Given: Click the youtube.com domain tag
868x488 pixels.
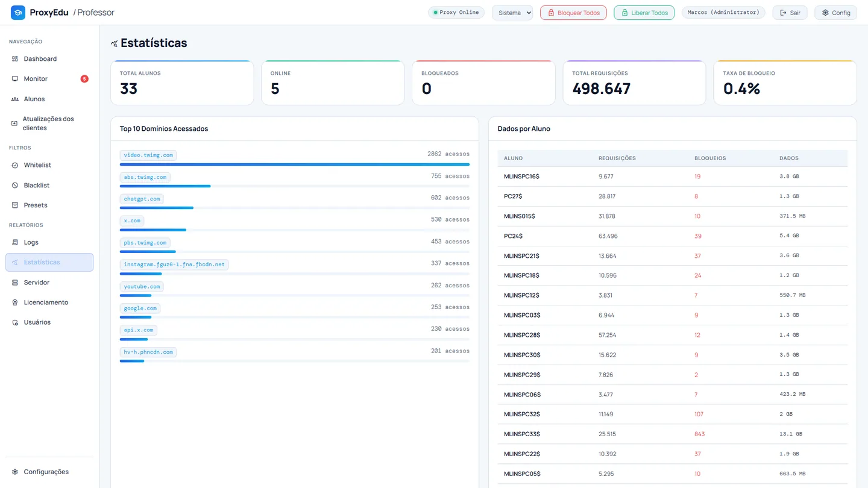Looking at the screenshot, I should [142, 287].
